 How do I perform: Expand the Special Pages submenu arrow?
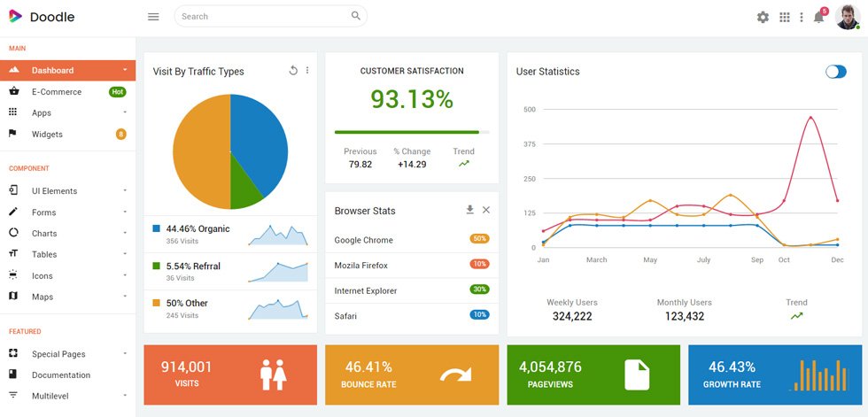(x=125, y=353)
